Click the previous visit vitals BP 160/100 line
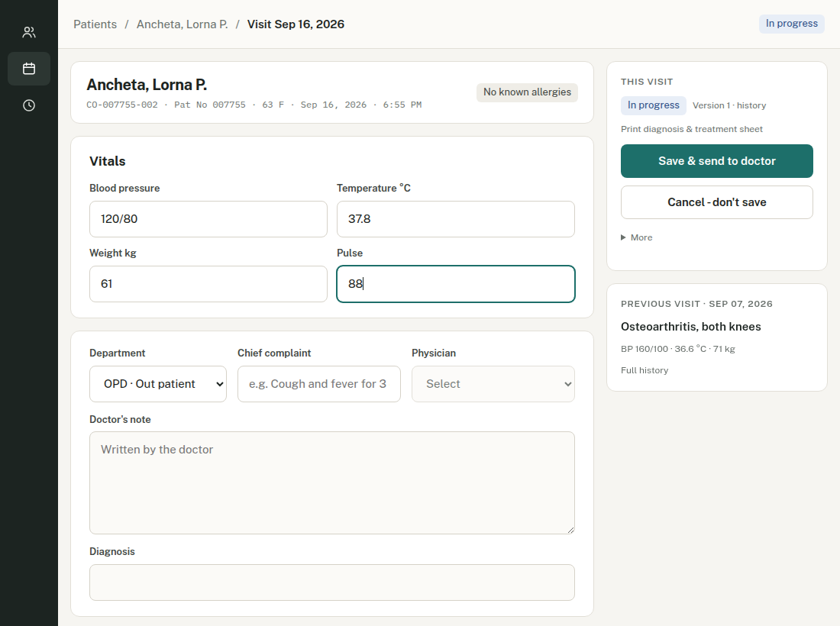The image size is (840, 626). tap(677, 349)
